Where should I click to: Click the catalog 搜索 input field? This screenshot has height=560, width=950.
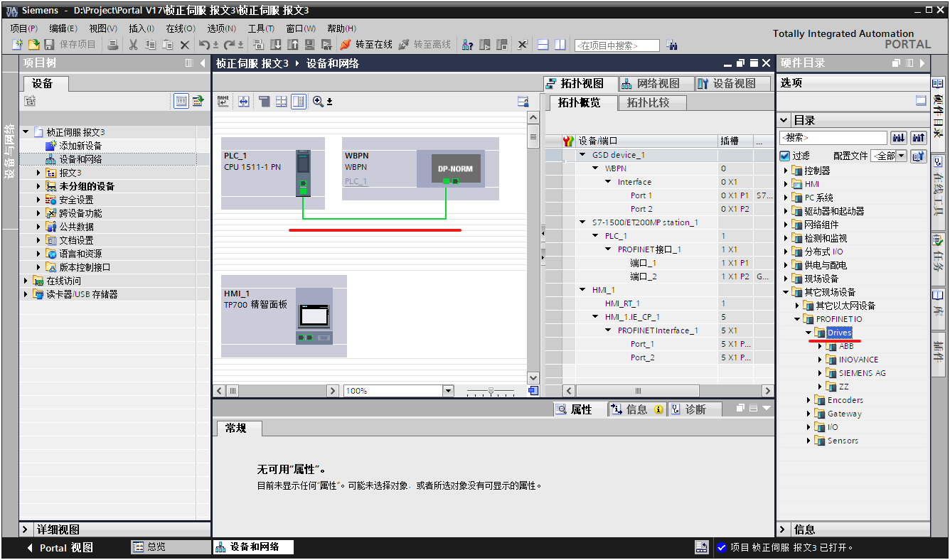pyautogui.click(x=833, y=137)
